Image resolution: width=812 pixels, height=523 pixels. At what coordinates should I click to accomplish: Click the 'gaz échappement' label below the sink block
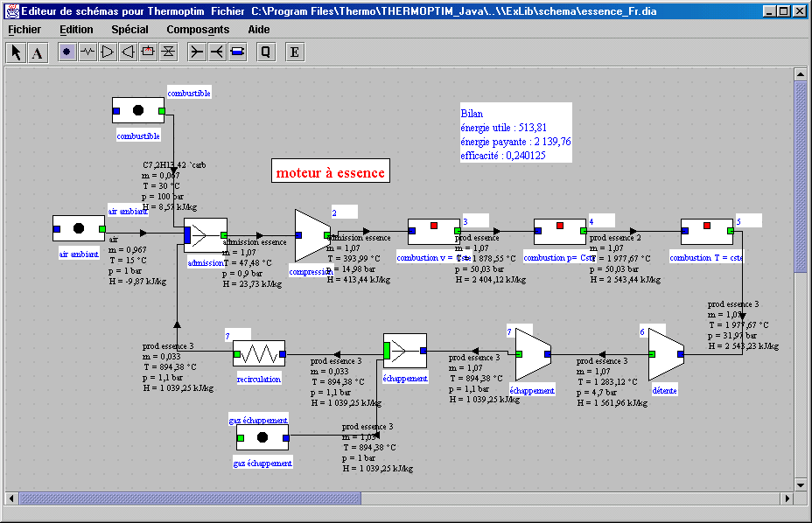pyautogui.click(x=262, y=464)
